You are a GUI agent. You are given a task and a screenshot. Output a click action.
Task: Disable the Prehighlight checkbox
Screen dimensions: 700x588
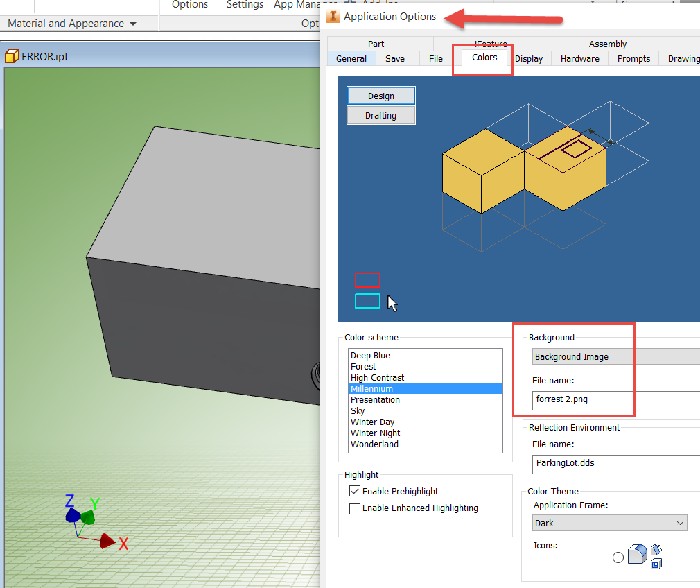click(x=355, y=491)
